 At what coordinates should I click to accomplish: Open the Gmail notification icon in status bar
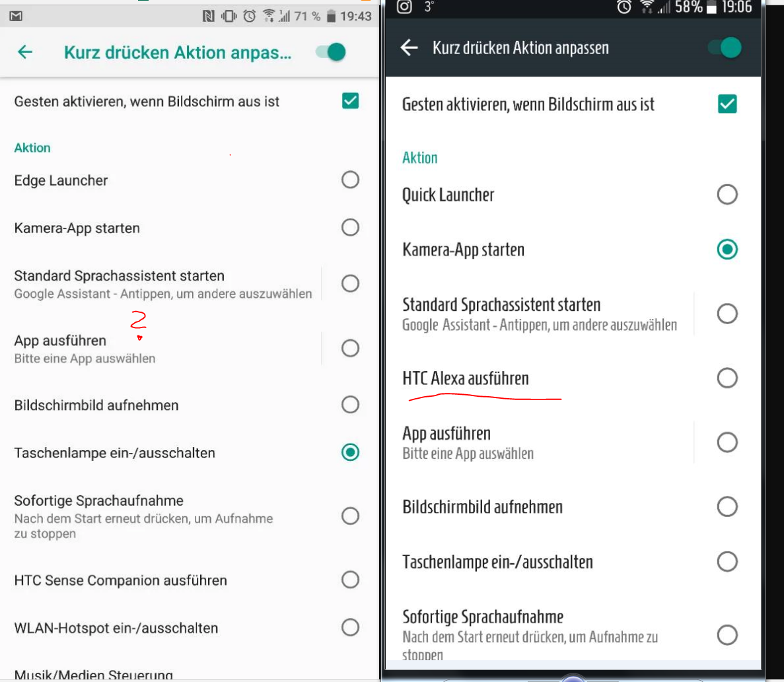pos(16,17)
